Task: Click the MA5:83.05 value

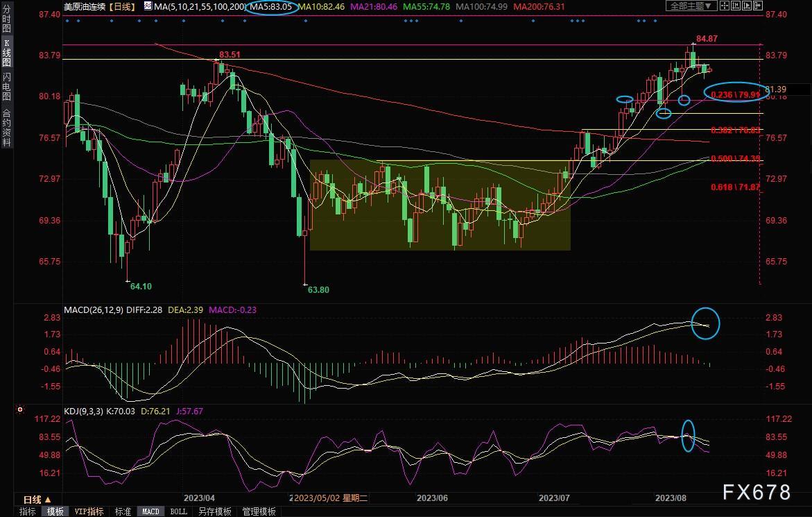Action: coord(271,7)
